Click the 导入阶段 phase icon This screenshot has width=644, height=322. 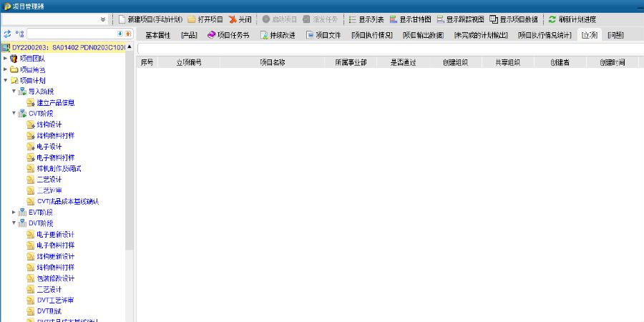point(22,92)
